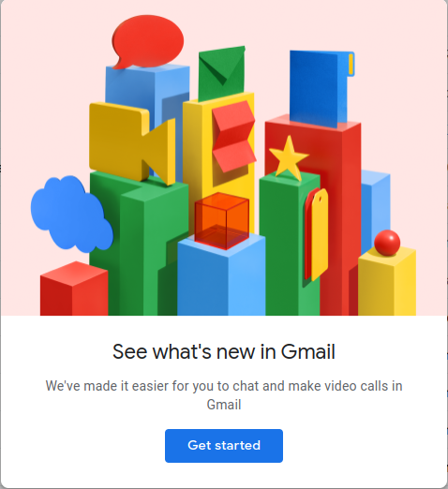Screen dimensions: 448x489
Task: Select the transparent orange cube
Action: coord(222,221)
